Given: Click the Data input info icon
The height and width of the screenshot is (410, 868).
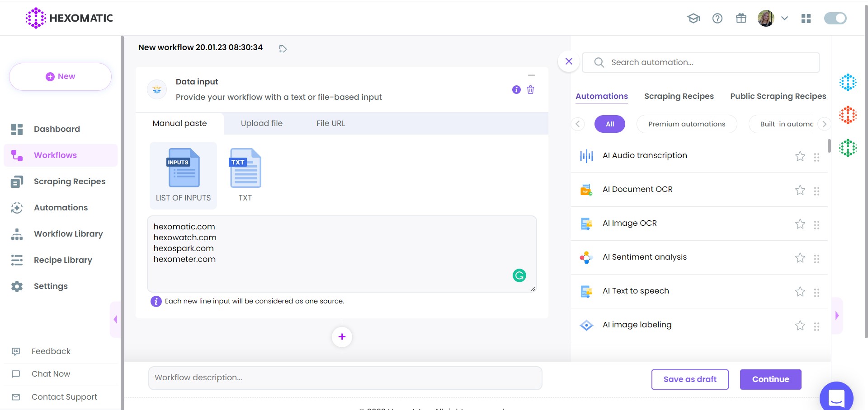Looking at the screenshot, I should tap(516, 90).
